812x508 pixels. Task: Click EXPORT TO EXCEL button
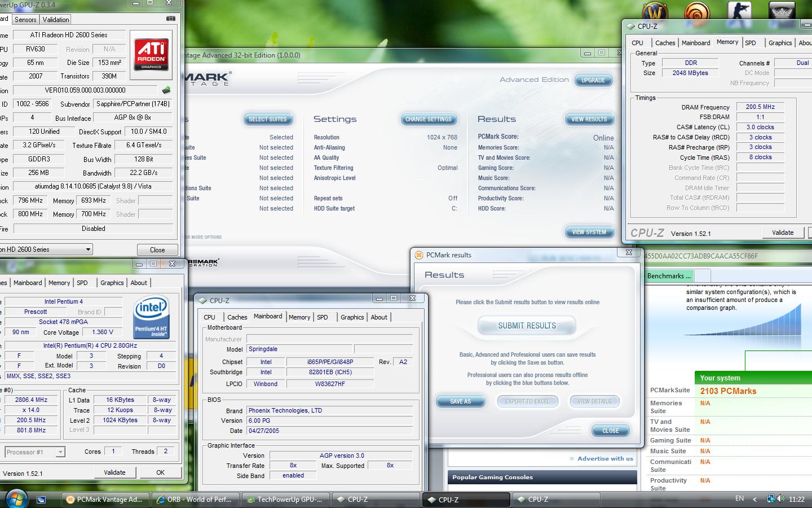[527, 401]
